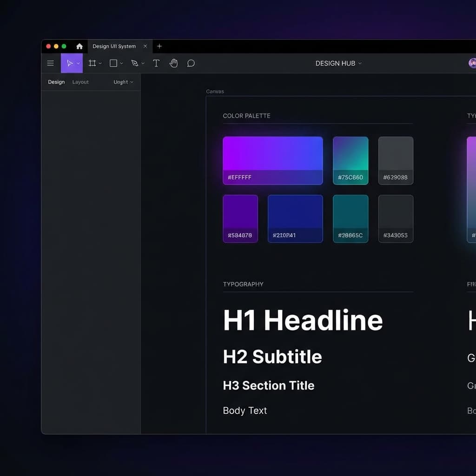Viewport: 476px width, 476px height.
Task: Switch to the Design tab
Action: [x=56, y=82]
